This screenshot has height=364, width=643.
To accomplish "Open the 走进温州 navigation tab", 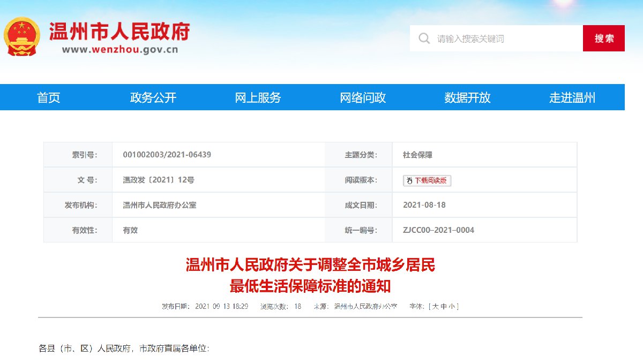I will pos(572,97).
